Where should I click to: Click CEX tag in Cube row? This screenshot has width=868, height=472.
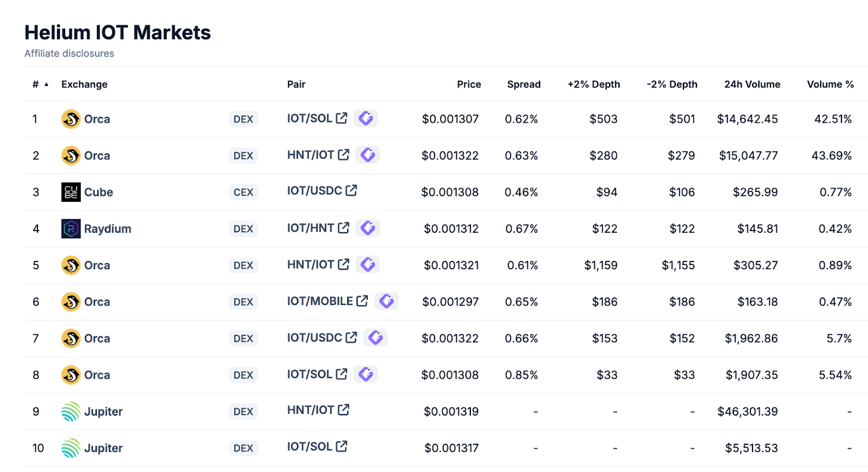pos(243,192)
